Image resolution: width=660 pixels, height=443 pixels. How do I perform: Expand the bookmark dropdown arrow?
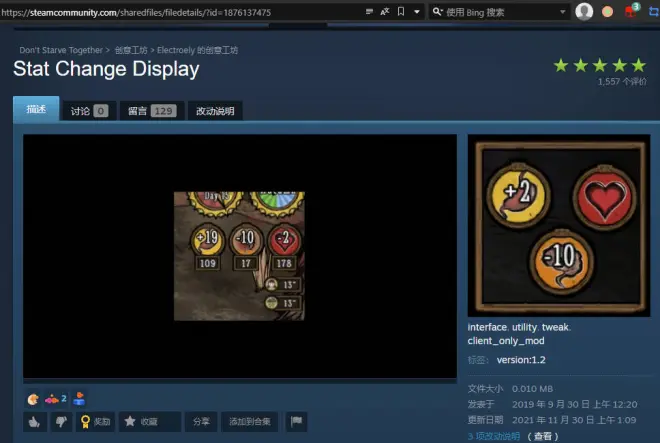pos(415,11)
